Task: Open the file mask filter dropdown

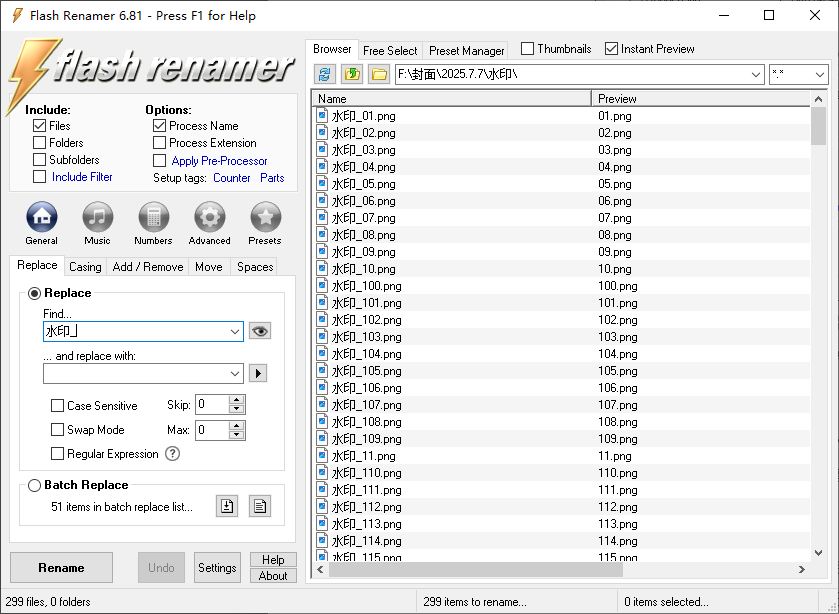Action: [819, 75]
